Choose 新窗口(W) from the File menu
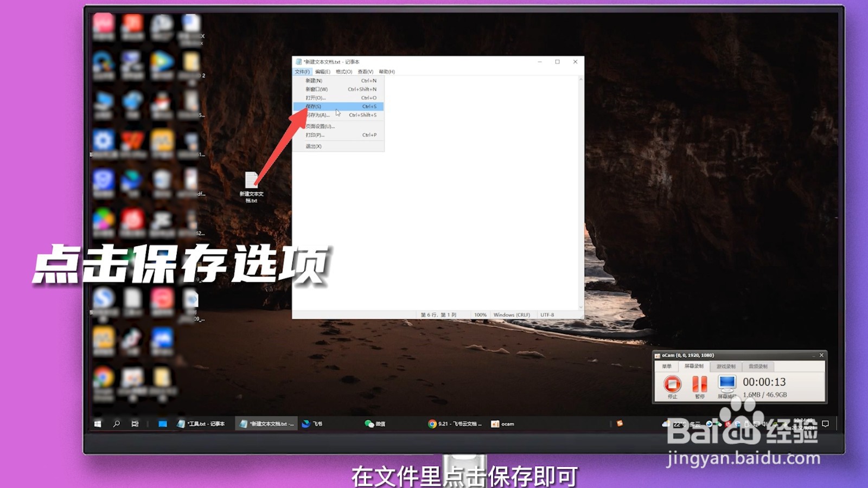Image resolution: width=868 pixels, height=488 pixels. (x=339, y=89)
